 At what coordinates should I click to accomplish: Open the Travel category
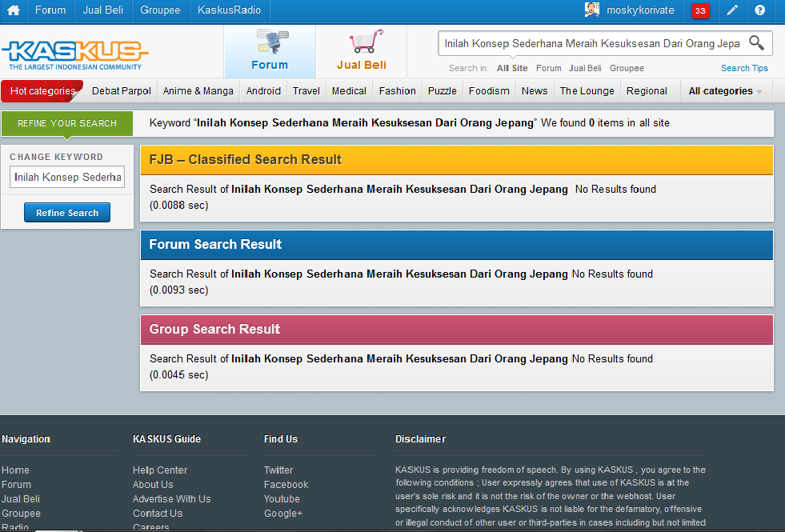[x=306, y=91]
